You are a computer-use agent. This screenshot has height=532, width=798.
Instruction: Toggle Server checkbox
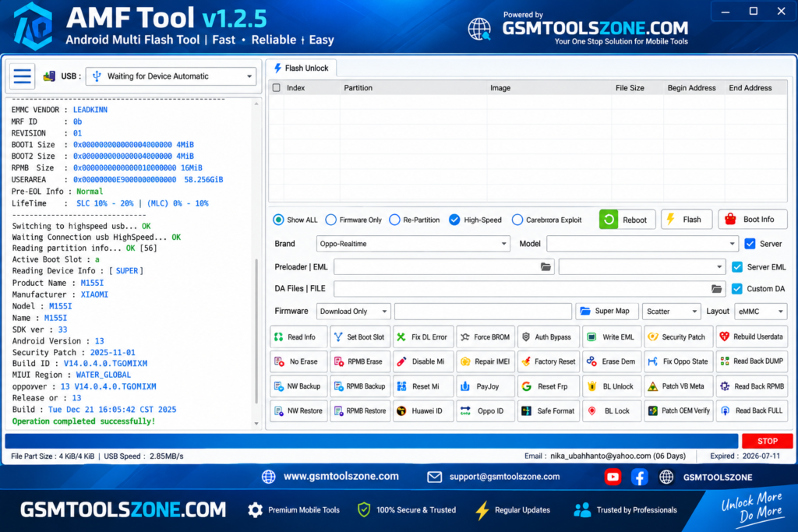(750, 244)
